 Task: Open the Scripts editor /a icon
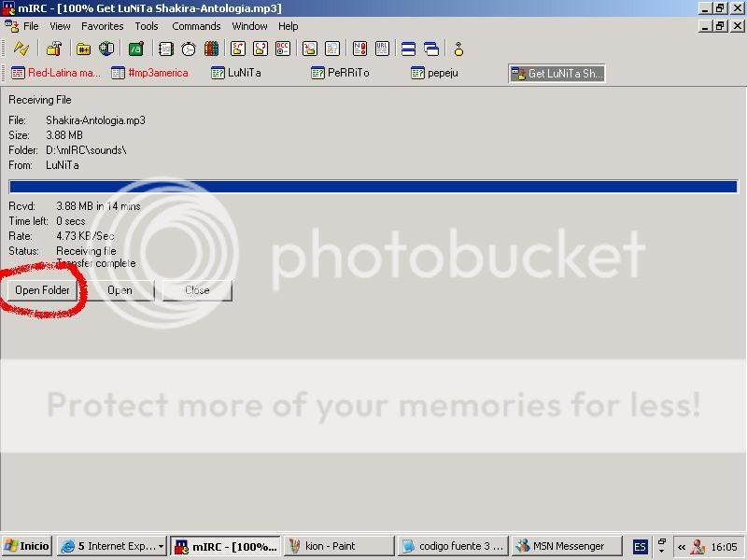pyautogui.click(x=136, y=49)
